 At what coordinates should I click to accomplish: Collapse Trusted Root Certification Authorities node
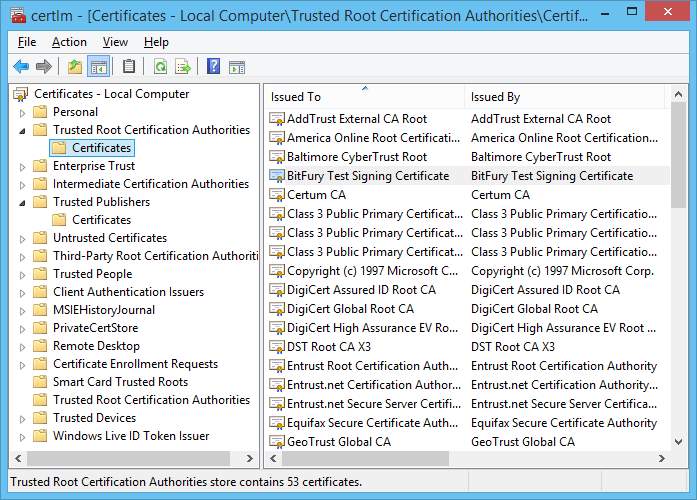pos(22,131)
